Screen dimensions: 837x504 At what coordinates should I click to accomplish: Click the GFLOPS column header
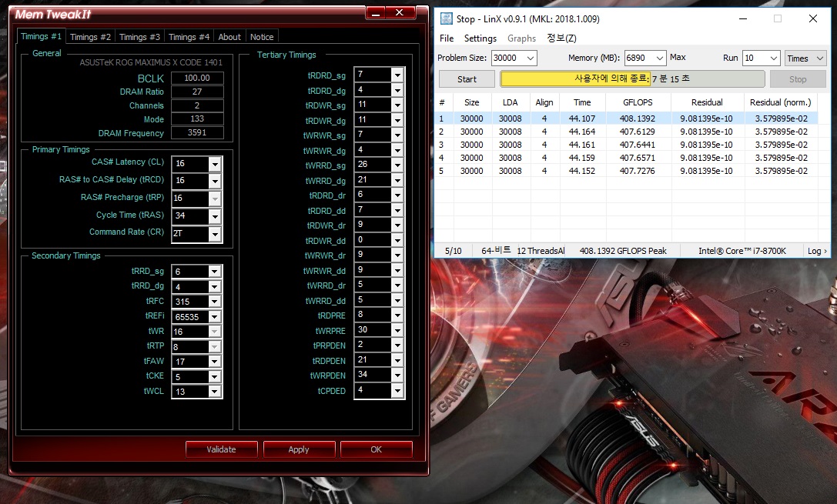point(638,102)
